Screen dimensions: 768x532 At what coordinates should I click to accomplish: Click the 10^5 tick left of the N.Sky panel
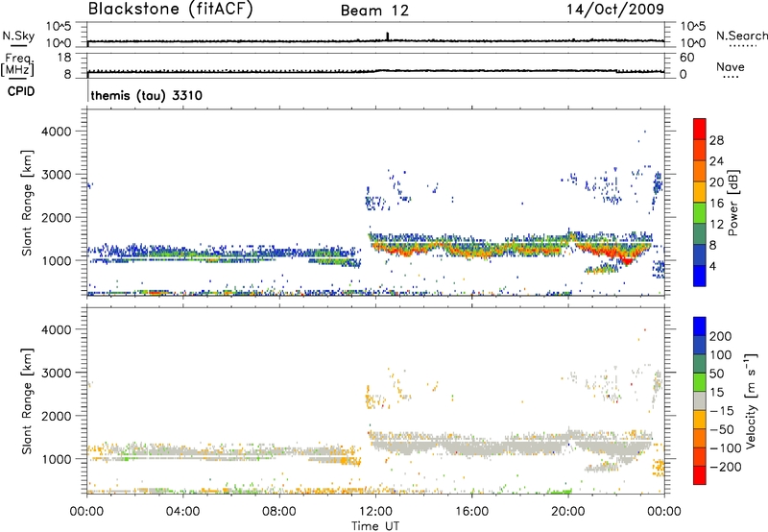[x=59, y=26]
